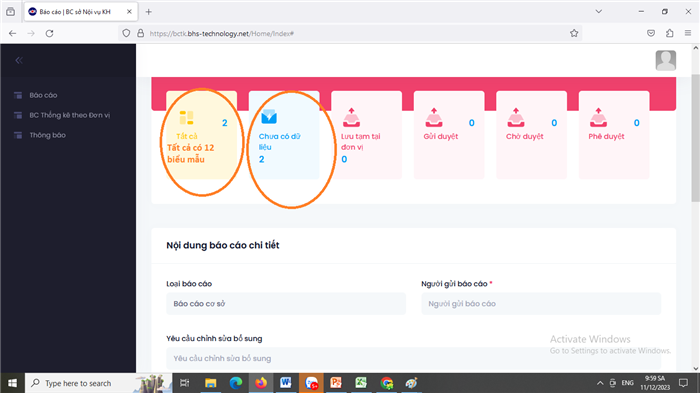Click the 'Yêu cầu chỉnh sửa bổ sung' text field
The width and height of the screenshot is (700, 393).
point(414,358)
